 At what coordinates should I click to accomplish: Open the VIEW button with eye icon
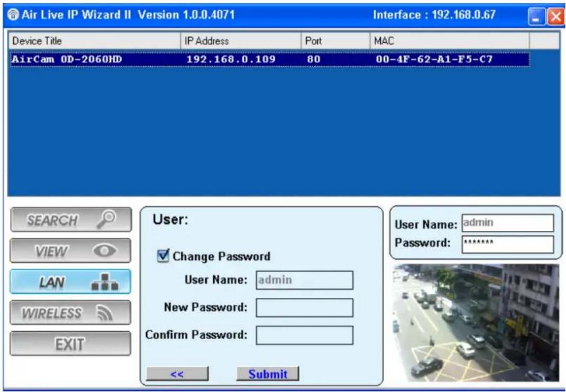click(x=70, y=250)
